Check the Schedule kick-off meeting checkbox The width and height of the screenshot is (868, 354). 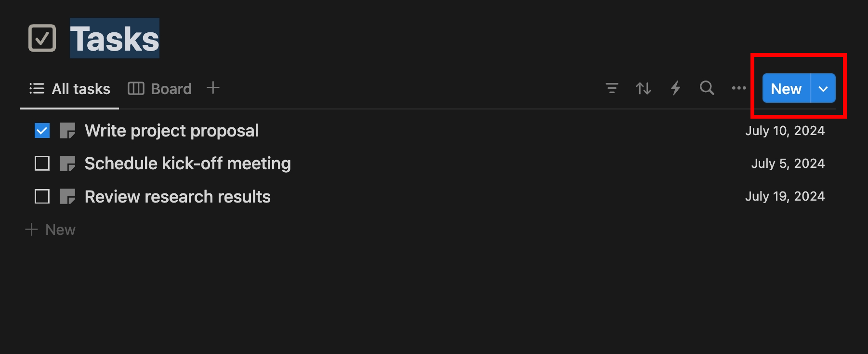pyautogui.click(x=42, y=163)
